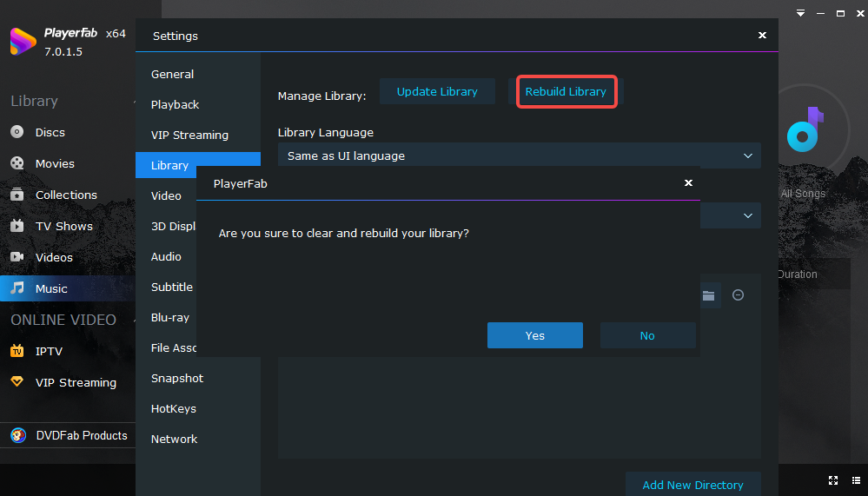Open the partially hidden dropdown chevron
Image resolution: width=868 pixels, height=496 pixels.
[x=748, y=215]
